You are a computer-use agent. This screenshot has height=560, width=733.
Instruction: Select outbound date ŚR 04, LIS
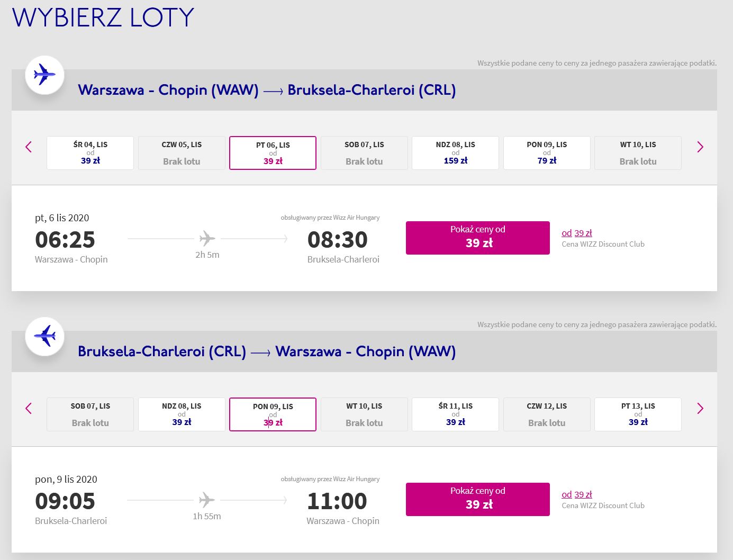(x=91, y=153)
